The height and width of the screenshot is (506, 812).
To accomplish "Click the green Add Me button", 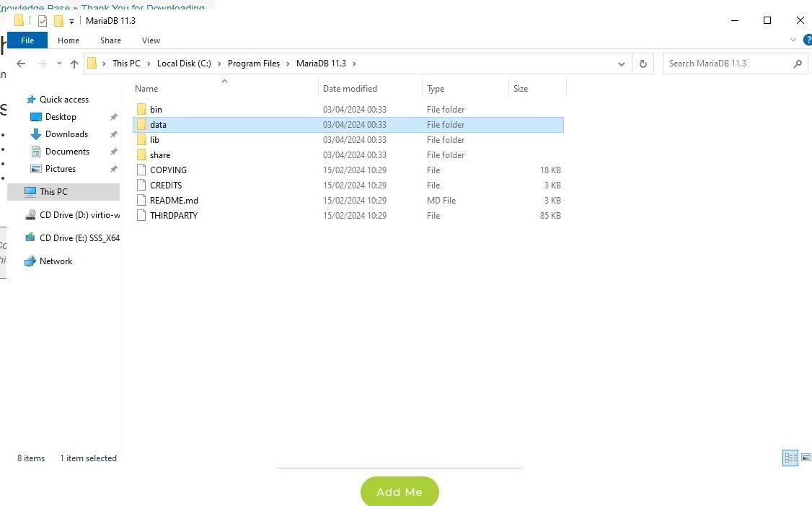I will tap(400, 492).
